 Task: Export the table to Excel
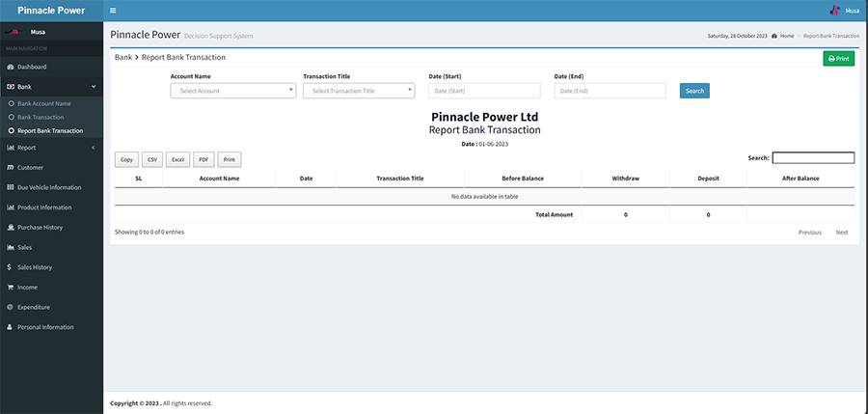point(177,159)
